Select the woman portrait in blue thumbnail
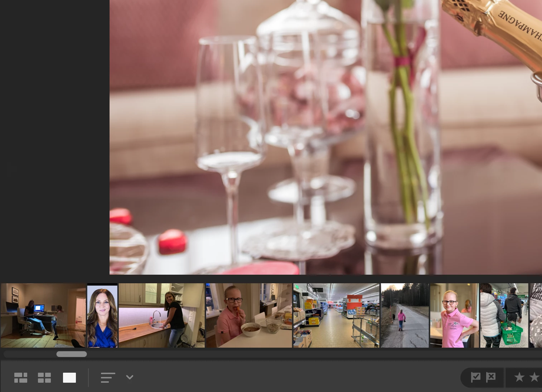The height and width of the screenshot is (392, 542). point(102,315)
